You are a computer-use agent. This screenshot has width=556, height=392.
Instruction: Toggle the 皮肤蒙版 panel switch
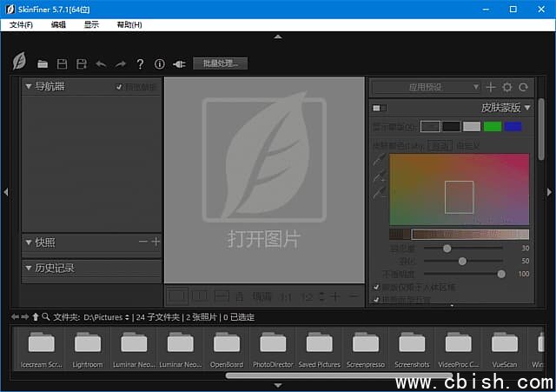point(380,108)
